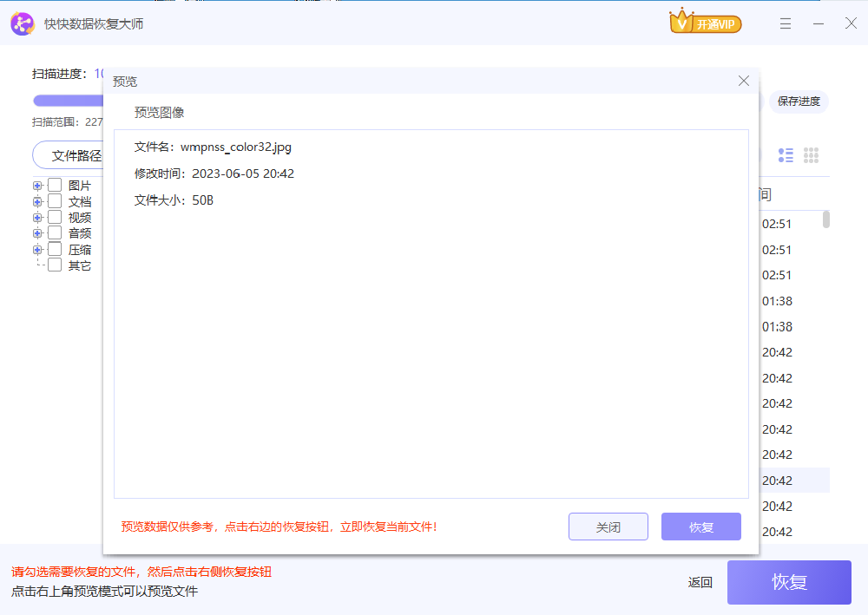This screenshot has width=868, height=615.
Task: Click the 保存进度 button
Action: pos(798,101)
